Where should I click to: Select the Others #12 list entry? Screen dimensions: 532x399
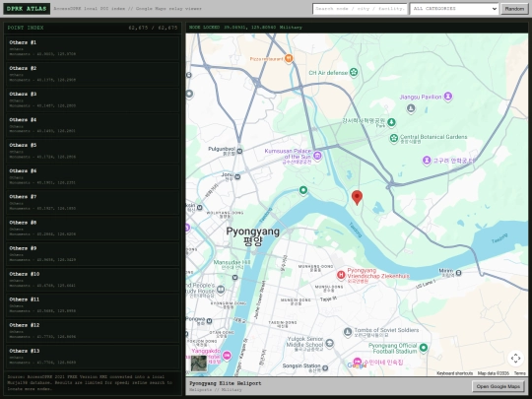pyautogui.click(x=93, y=331)
